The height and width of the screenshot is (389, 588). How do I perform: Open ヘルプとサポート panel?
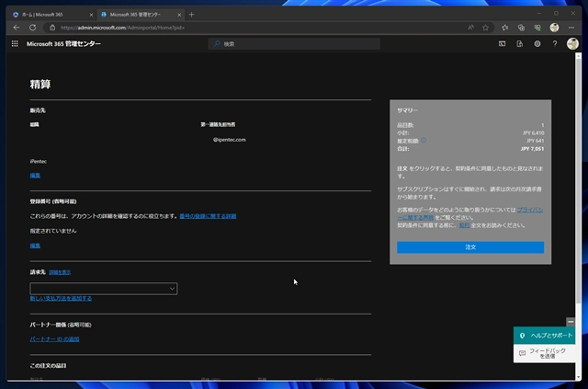pyautogui.click(x=544, y=336)
